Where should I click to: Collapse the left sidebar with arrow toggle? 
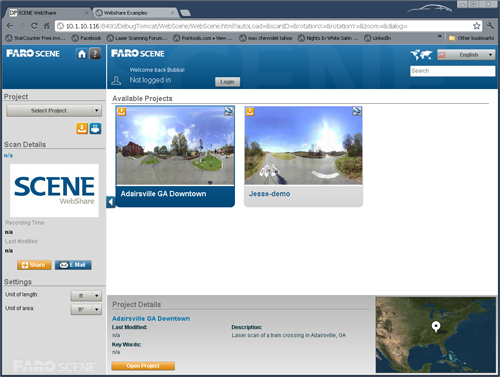point(111,202)
